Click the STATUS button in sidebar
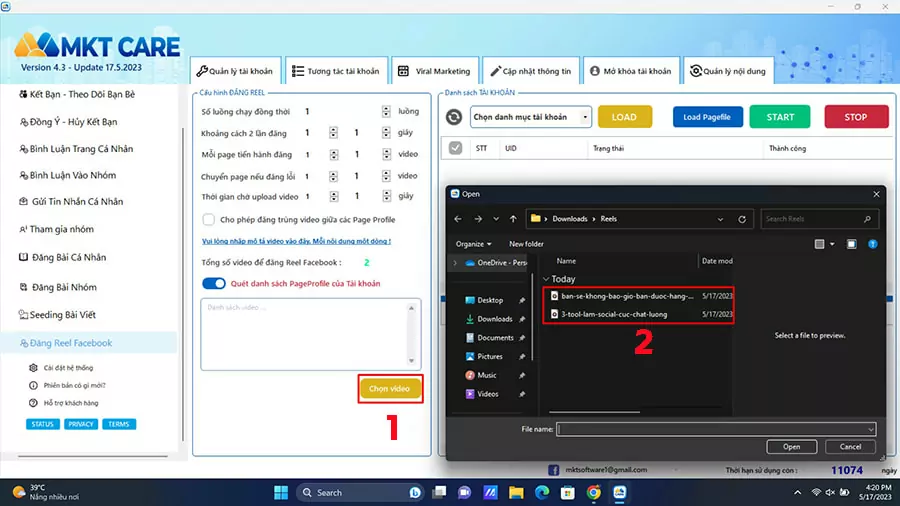The height and width of the screenshot is (506, 900). coord(42,424)
